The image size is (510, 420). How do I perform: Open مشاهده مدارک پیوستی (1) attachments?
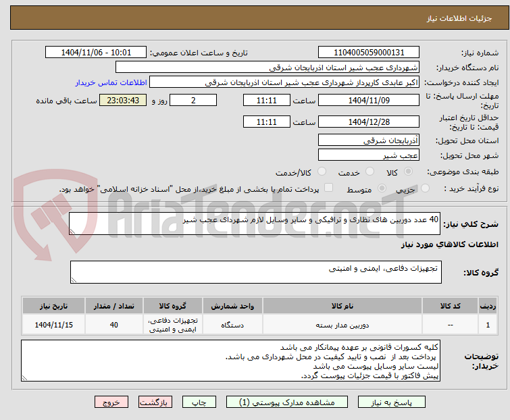click(x=287, y=402)
